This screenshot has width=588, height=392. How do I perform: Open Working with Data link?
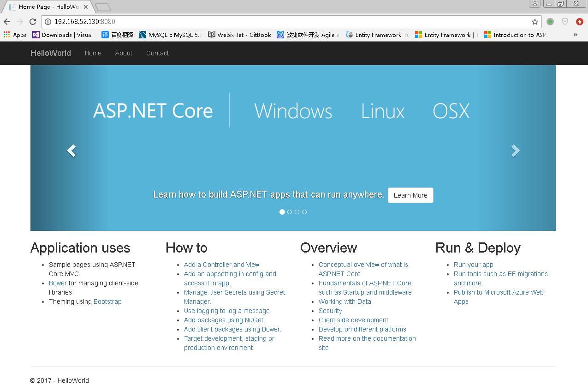point(345,302)
